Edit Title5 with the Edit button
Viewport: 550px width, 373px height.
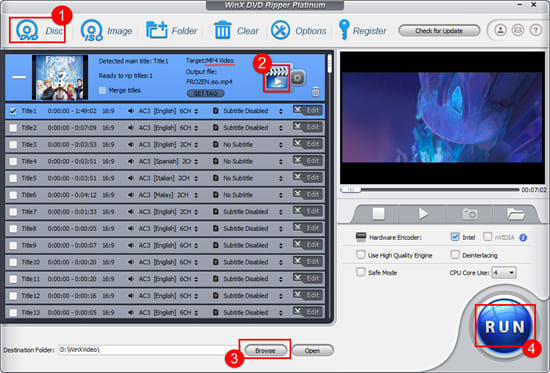pos(308,178)
